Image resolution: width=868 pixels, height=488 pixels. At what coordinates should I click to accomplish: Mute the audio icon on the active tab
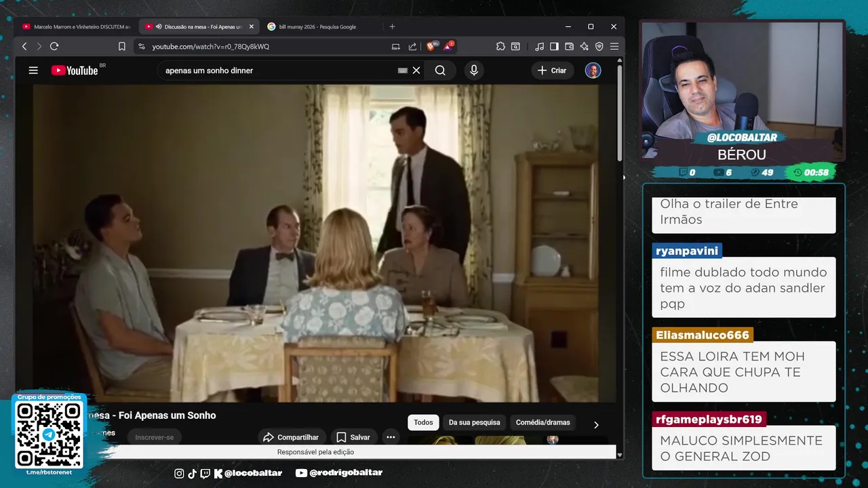159,26
